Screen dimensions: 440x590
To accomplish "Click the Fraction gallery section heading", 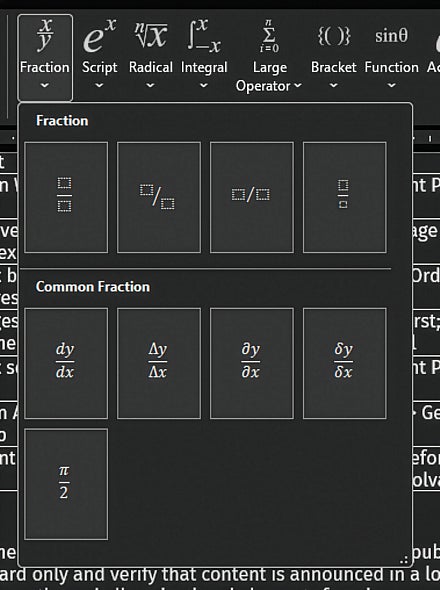I will (62, 121).
